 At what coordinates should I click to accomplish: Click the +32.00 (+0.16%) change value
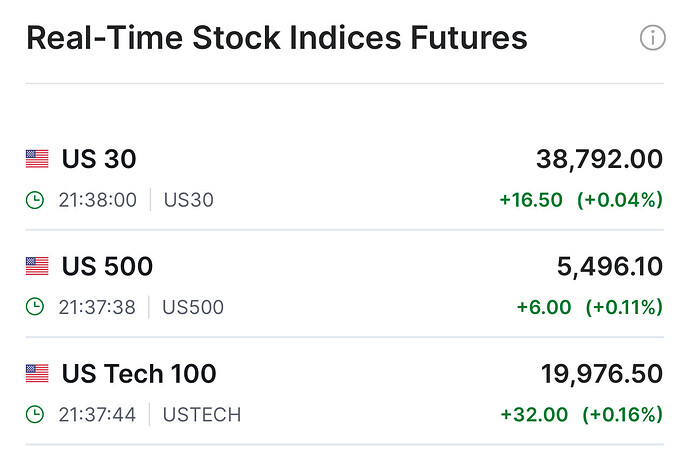coord(581,414)
